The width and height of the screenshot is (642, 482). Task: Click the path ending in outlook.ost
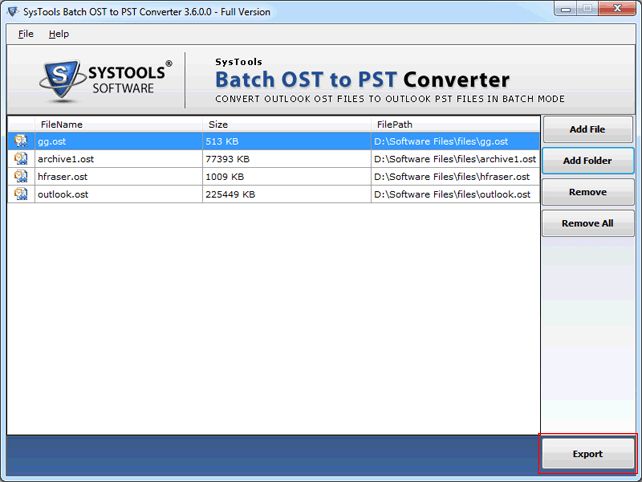[452, 194]
